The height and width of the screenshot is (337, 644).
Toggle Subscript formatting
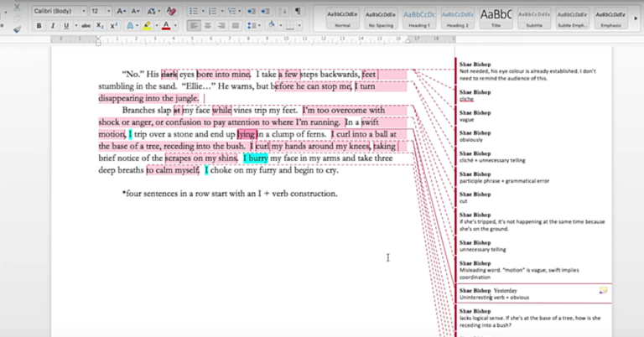click(x=100, y=26)
